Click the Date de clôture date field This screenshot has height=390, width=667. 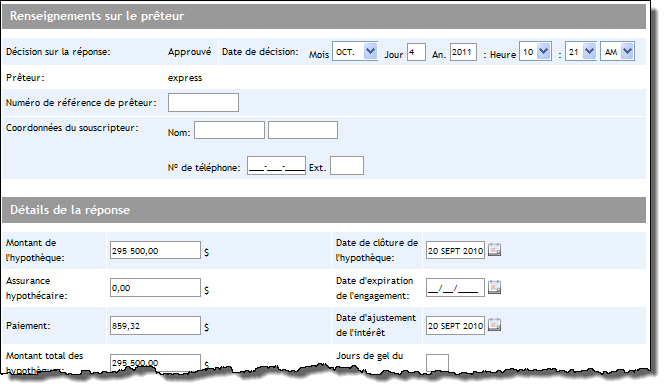(x=455, y=250)
